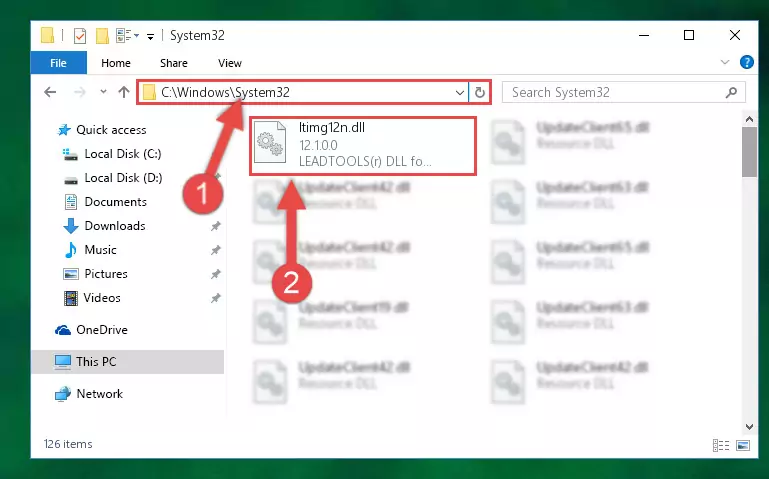Open Documents in navigation pane
This screenshot has width=769, height=479.
[x=115, y=202]
